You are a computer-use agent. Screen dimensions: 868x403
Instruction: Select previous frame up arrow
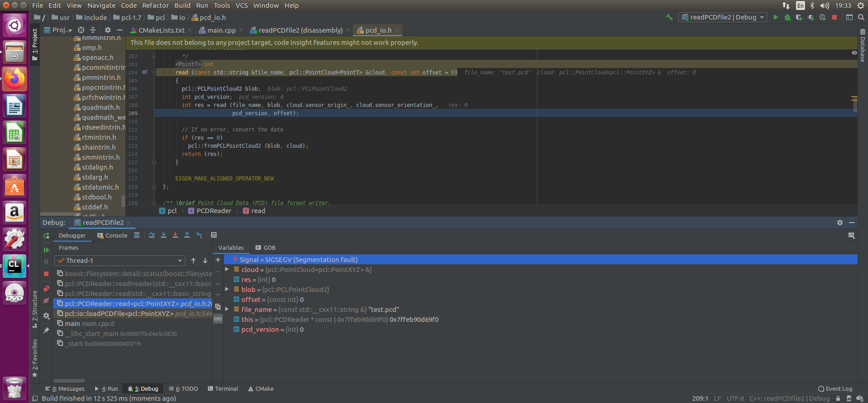point(193,261)
